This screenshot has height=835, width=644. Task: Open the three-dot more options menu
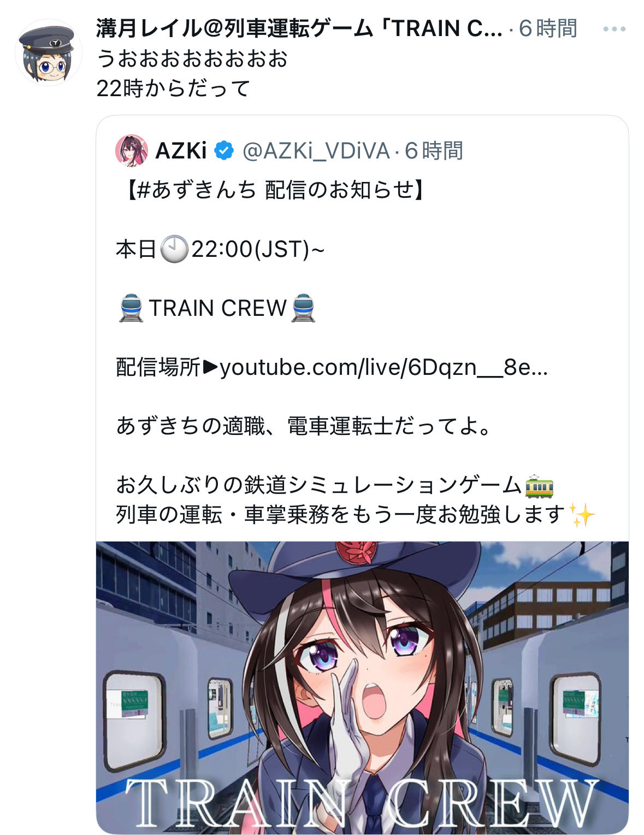tap(614, 29)
